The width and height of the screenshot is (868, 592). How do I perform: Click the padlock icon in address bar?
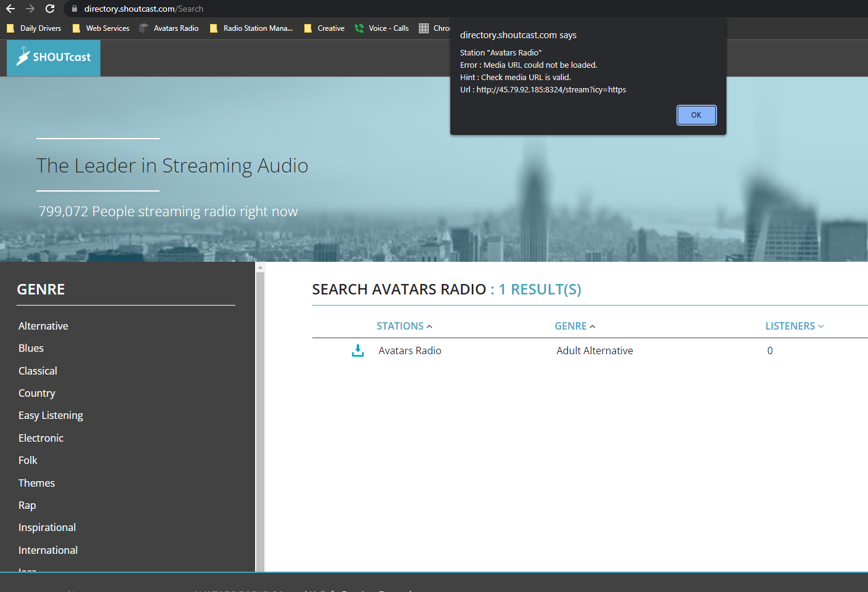[x=75, y=9]
